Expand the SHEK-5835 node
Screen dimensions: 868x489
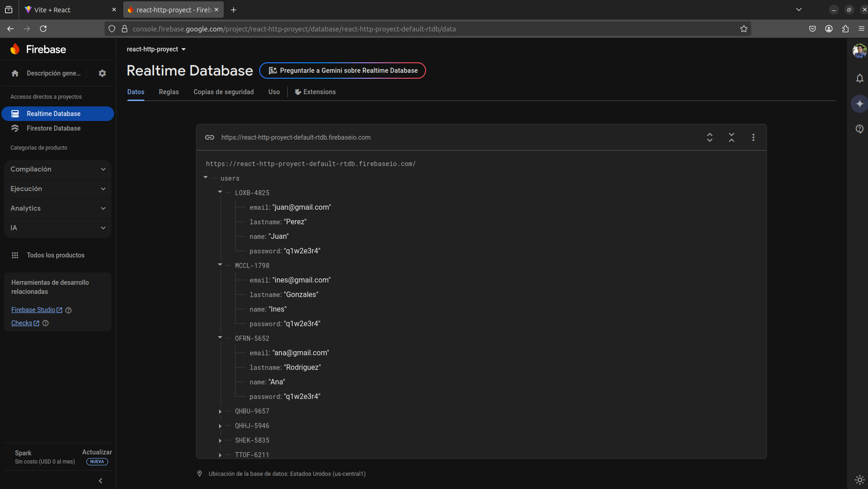[220, 441]
